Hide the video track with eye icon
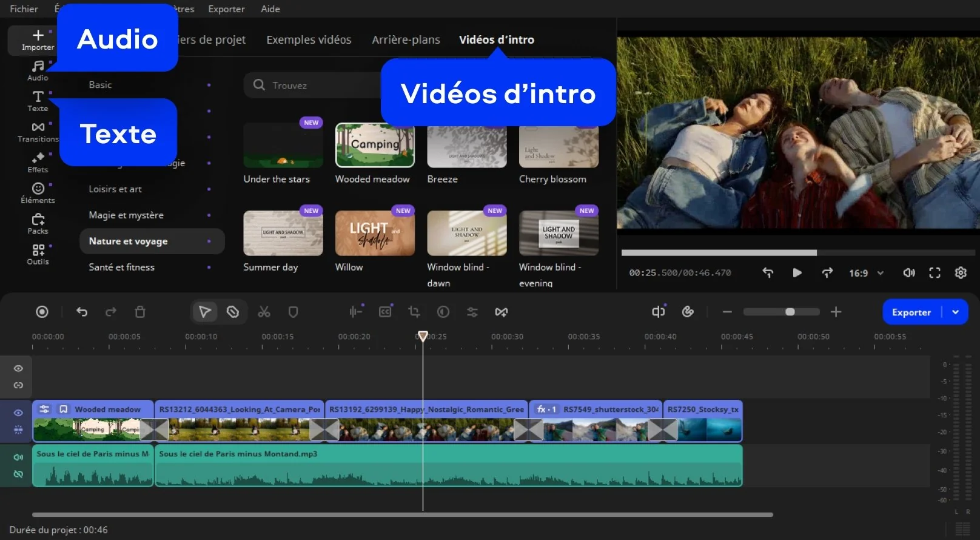Viewport: 980px width, 540px height. tap(18, 413)
